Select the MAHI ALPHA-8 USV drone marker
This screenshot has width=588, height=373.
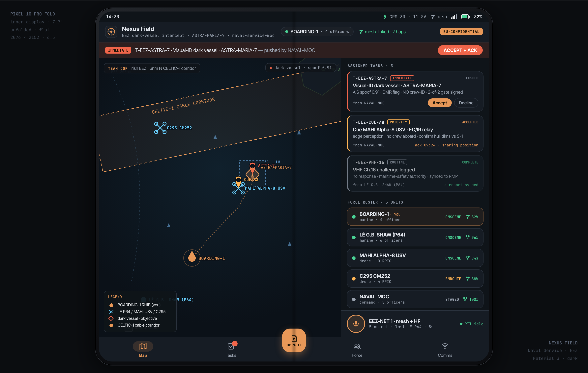[238, 188]
